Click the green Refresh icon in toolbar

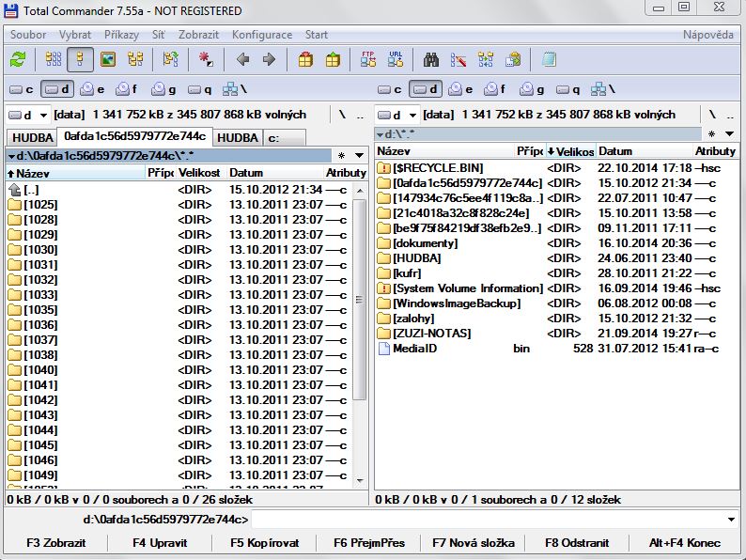[x=18, y=60]
